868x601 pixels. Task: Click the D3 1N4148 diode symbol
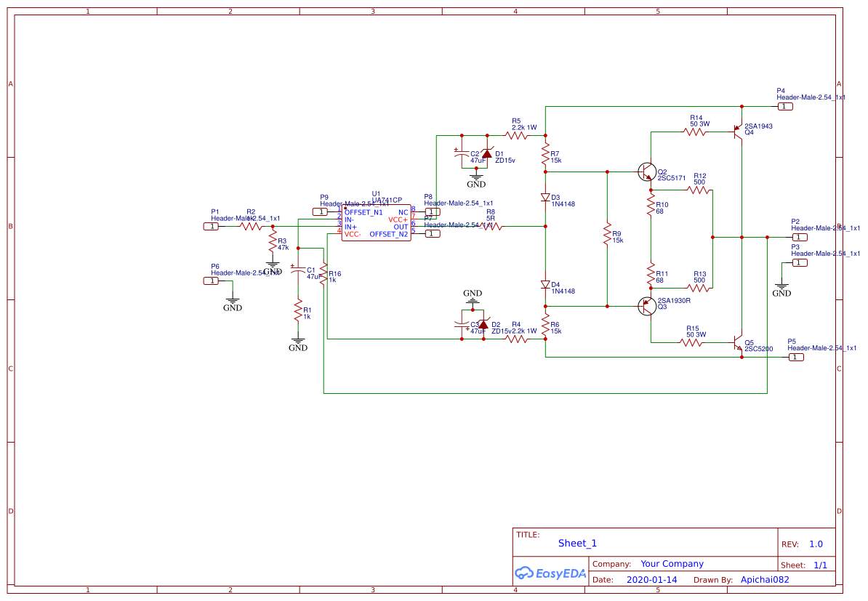[545, 198]
